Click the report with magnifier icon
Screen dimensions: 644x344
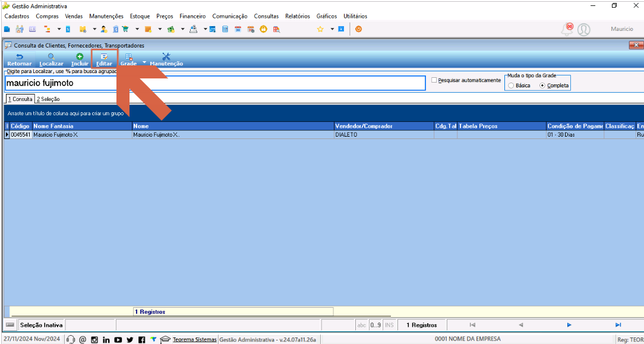click(276, 29)
